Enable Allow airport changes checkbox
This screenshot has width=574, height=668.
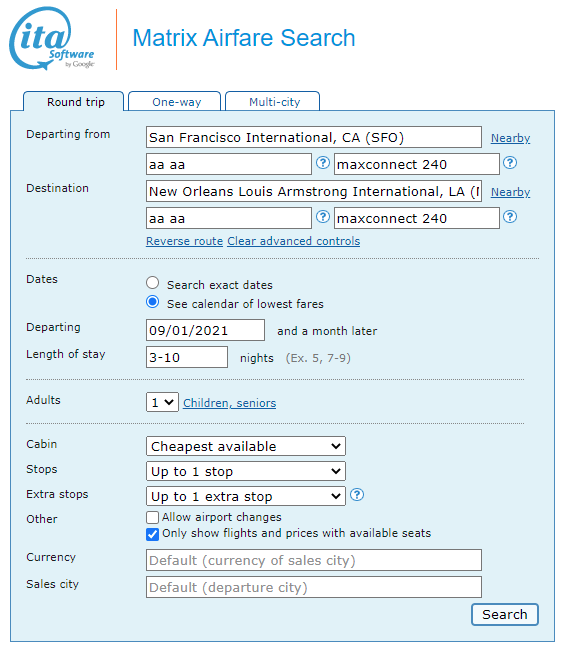[153, 517]
